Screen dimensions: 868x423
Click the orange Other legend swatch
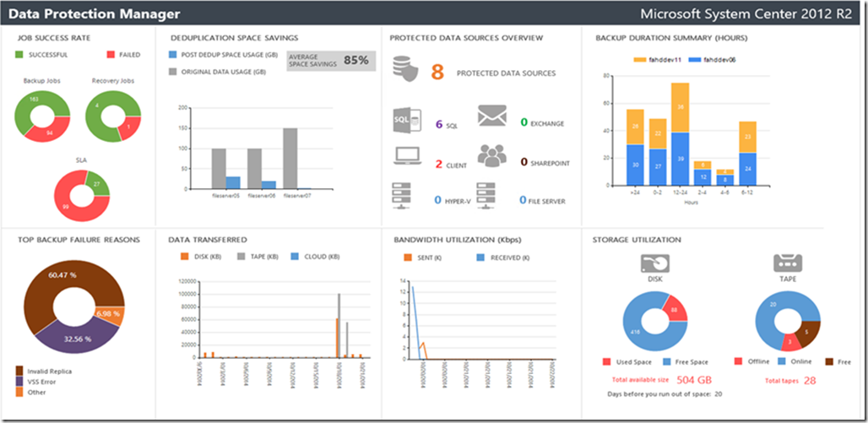click(x=20, y=392)
